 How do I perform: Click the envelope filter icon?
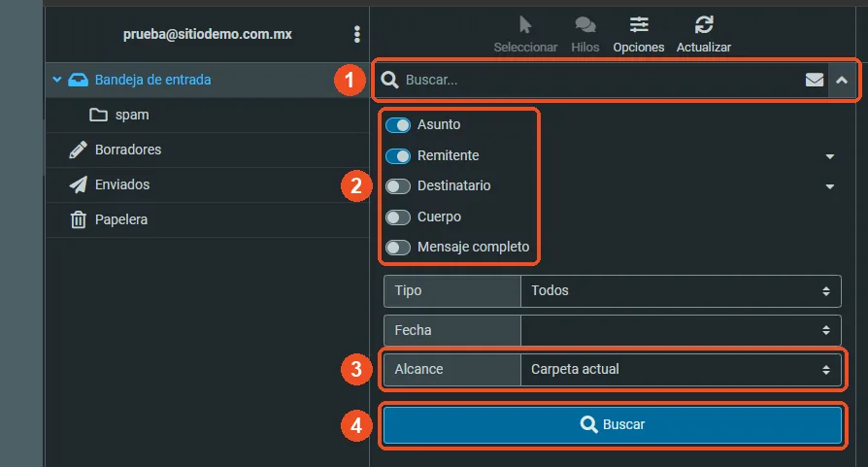[815, 81]
